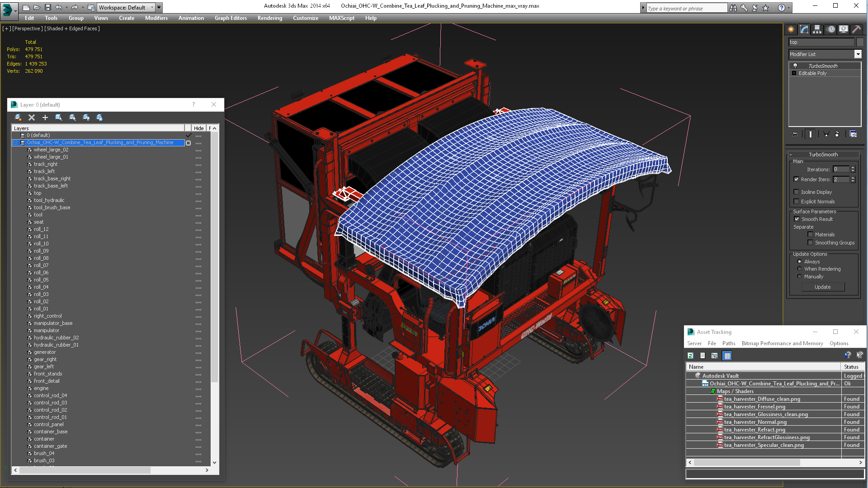Screen dimensions: 868x488
Task: Click the Save File floppy icon
Action: (47, 7)
